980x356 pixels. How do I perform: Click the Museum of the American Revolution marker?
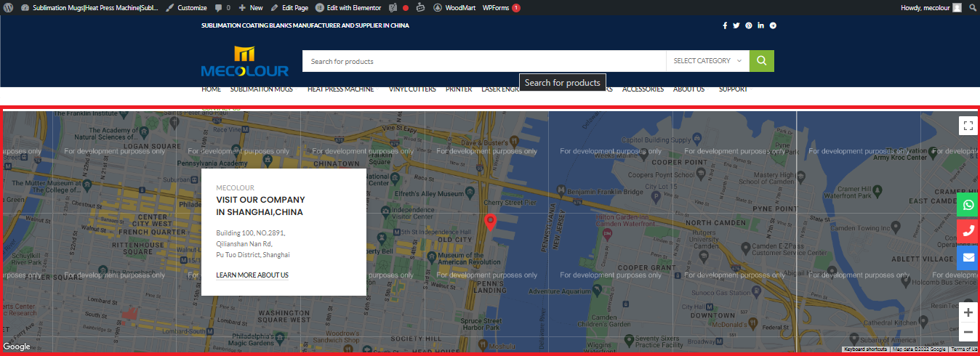tap(432, 256)
